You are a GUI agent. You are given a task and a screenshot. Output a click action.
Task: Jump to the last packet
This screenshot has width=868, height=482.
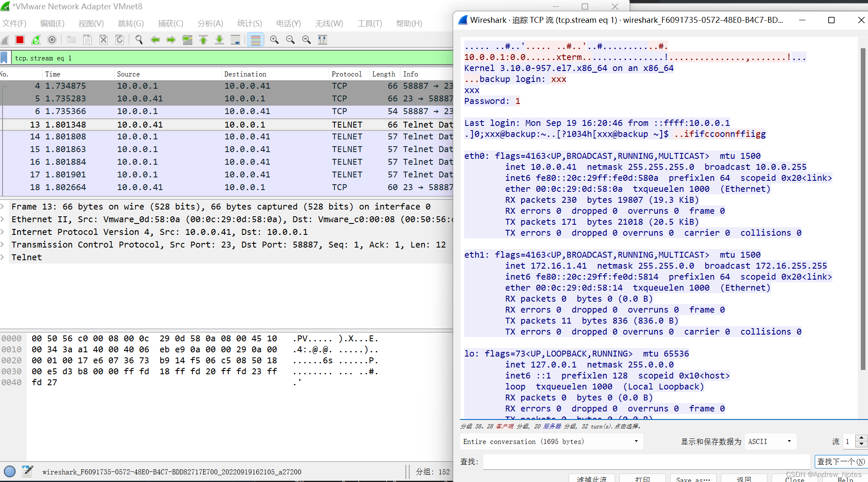[x=219, y=40]
